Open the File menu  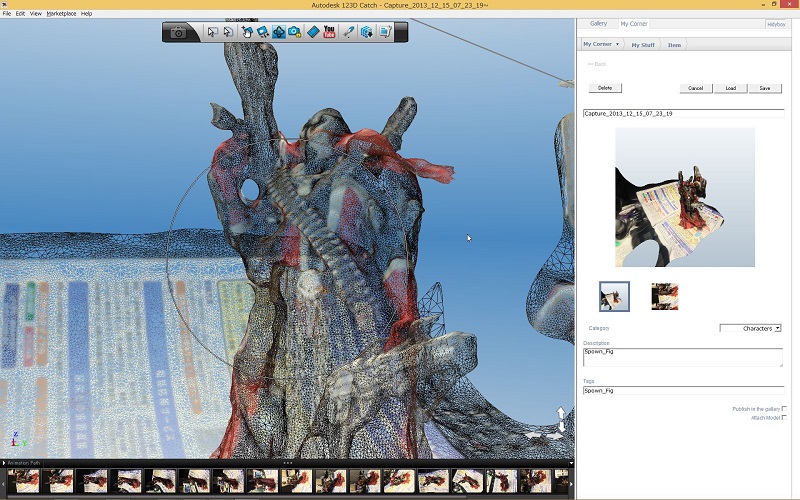pyautogui.click(x=7, y=14)
